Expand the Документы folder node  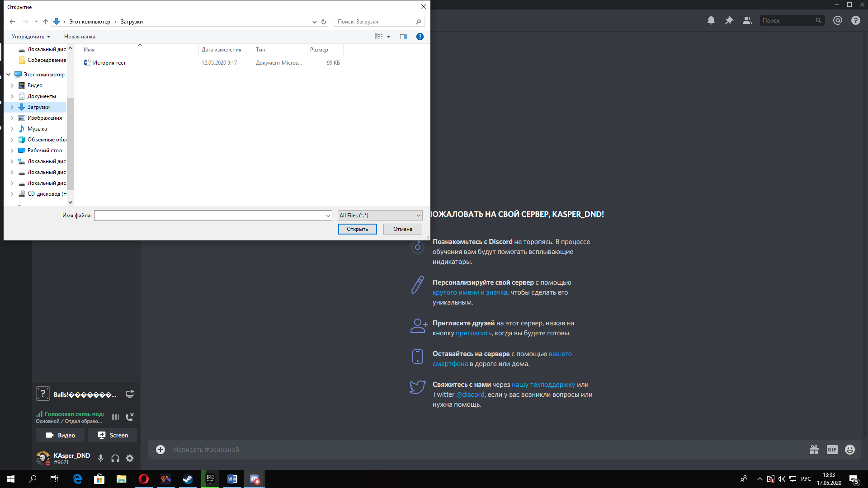point(12,96)
